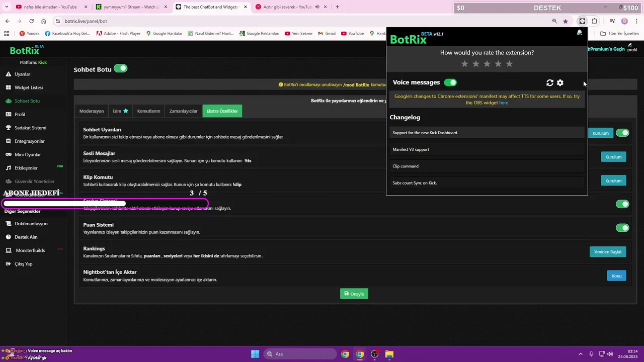644x362 pixels.
Task: Select Ekstra Özellikler tab
Action: 222,111
